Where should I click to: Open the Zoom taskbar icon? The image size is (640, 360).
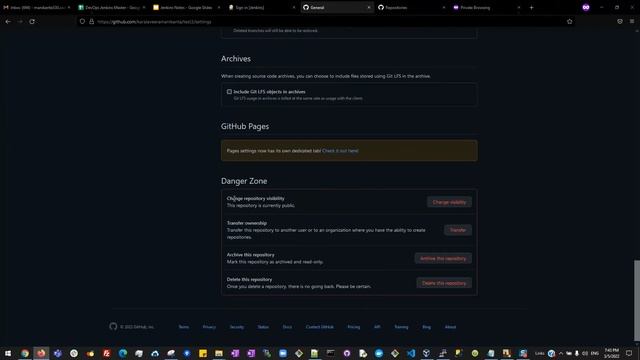tap(283, 353)
